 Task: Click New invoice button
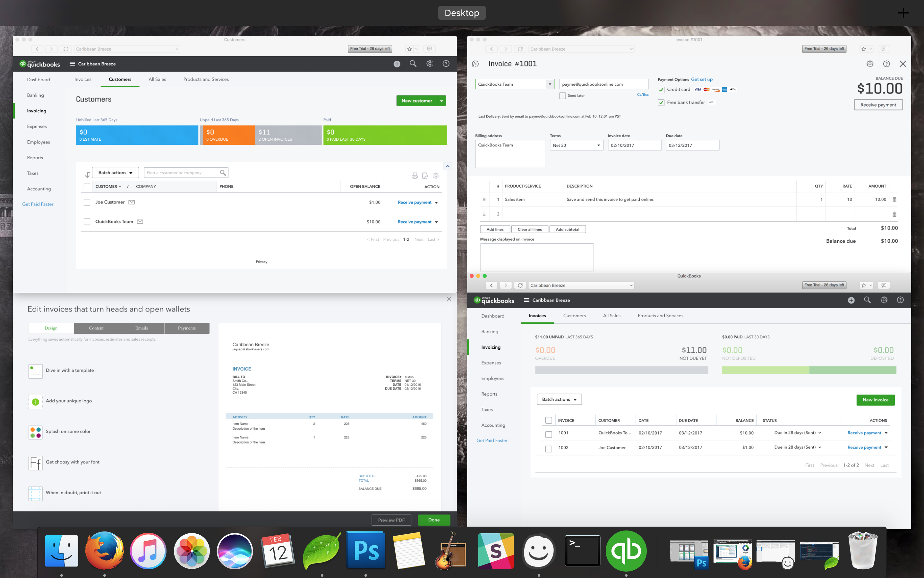876,400
